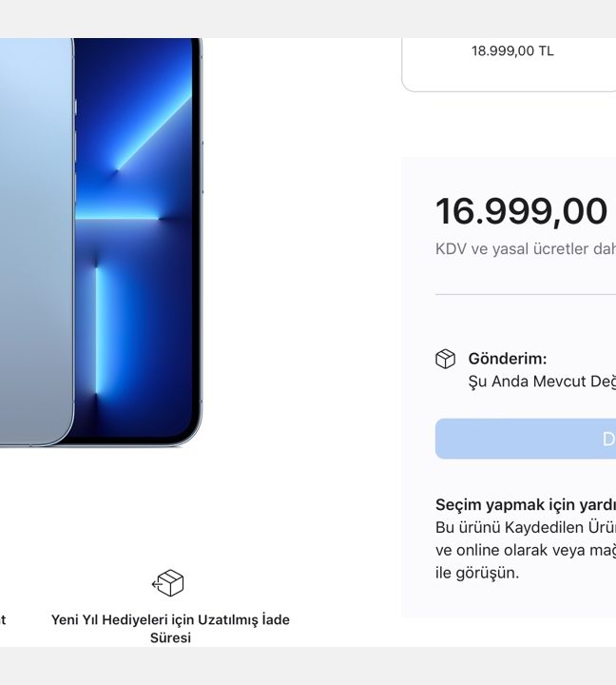Click the light blue iPhone back panel image

point(37,242)
